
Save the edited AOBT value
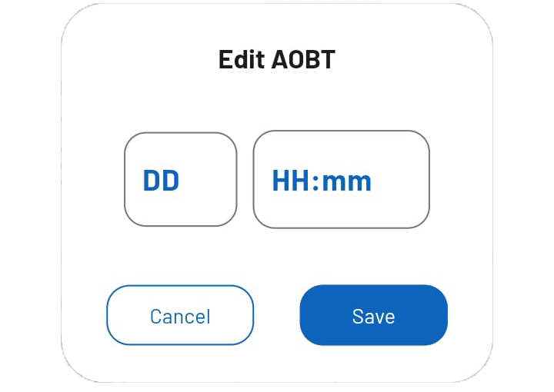coord(373,315)
